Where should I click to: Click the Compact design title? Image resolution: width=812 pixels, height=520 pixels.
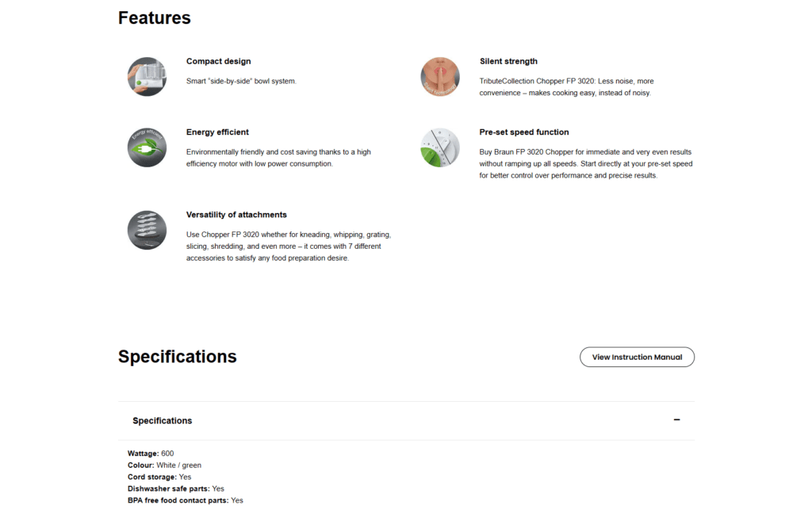tap(218, 61)
